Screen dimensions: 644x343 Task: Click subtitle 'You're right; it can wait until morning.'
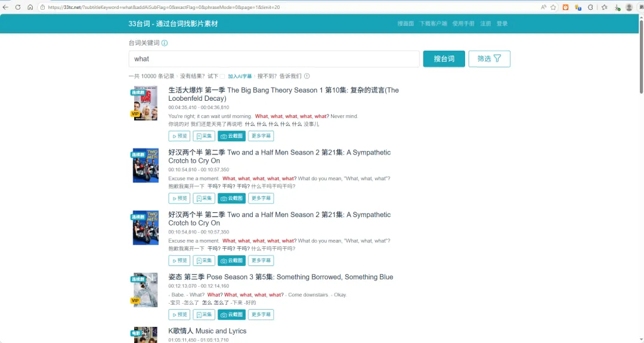pos(210,116)
